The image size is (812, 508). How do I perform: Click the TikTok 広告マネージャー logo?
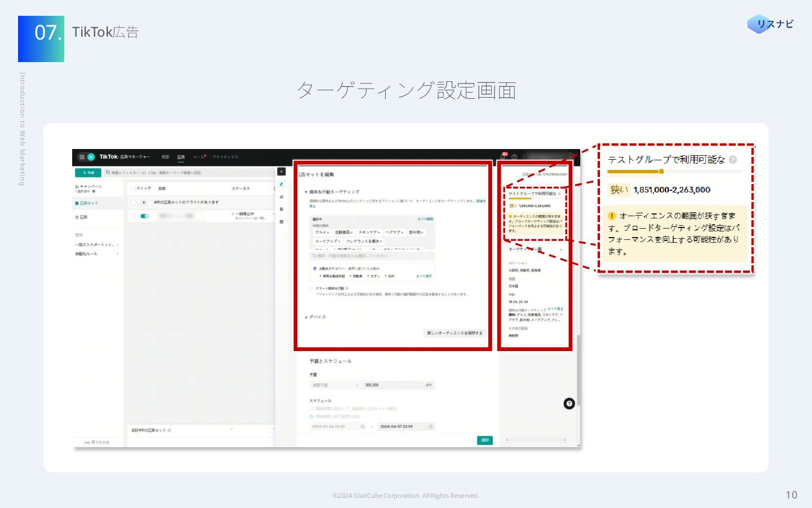(125, 157)
